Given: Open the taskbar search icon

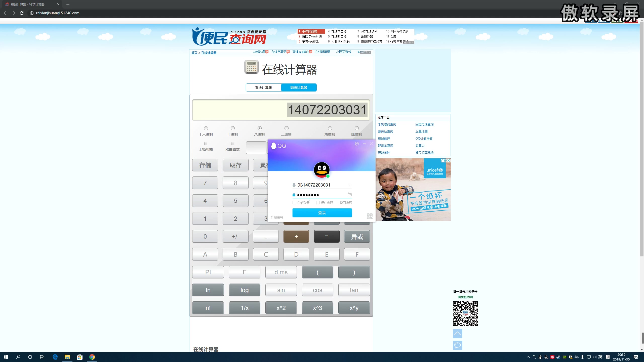Looking at the screenshot, I should (18, 357).
